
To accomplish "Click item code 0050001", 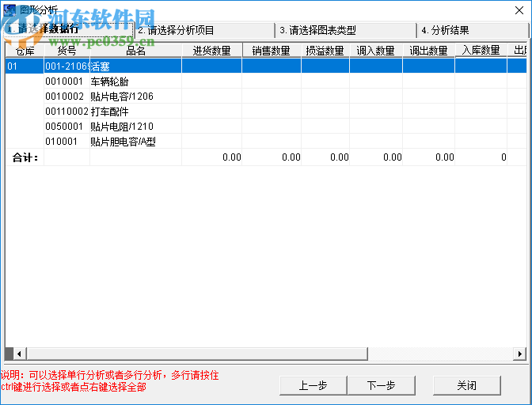I will pyautogui.click(x=64, y=127).
